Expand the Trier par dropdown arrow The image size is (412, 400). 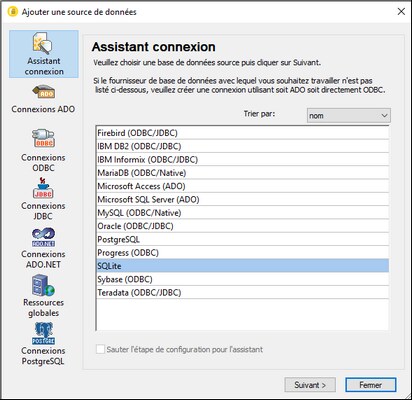point(384,116)
